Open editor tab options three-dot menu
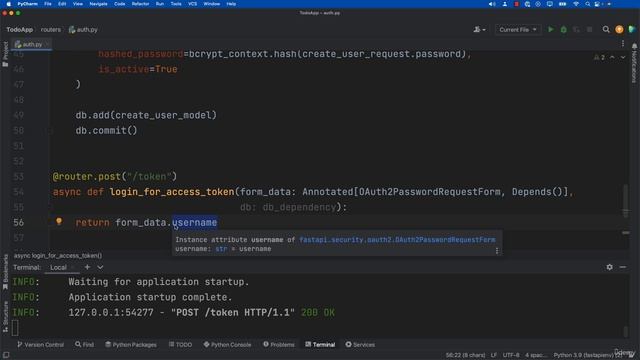This screenshot has height=360, width=640. point(623,44)
